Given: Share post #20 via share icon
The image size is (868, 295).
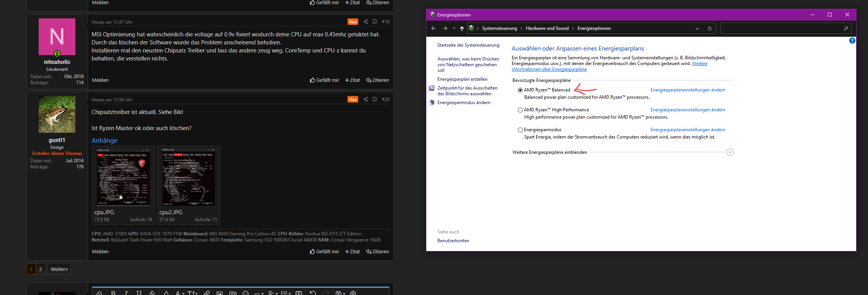Looking at the screenshot, I should (365, 99).
